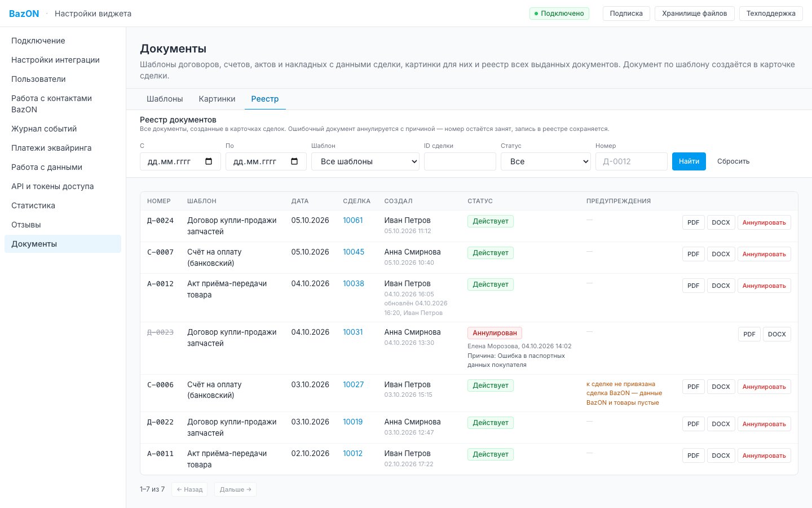812x508 pixels.
Task: Open calendar picker in the По date field
Action: click(294, 161)
